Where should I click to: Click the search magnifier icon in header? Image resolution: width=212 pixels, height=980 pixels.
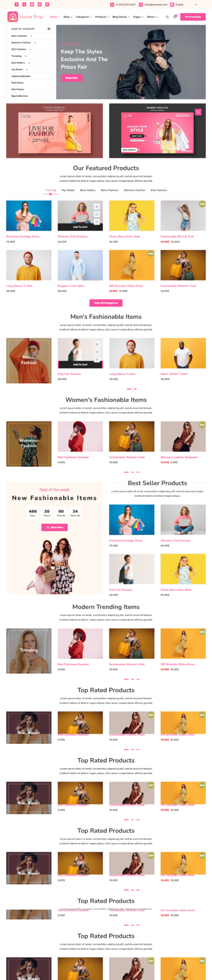(167, 17)
